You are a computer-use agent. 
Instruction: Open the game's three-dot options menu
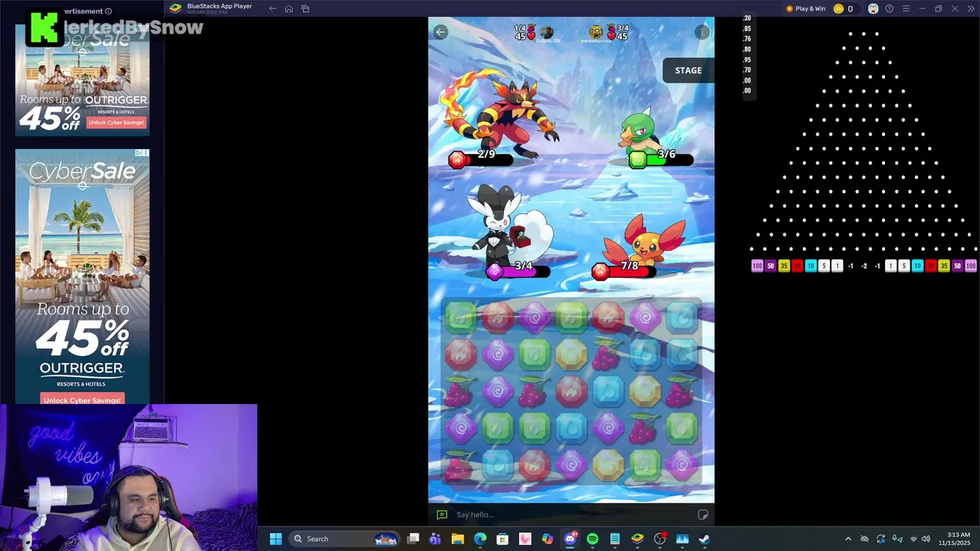pos(702,32)
